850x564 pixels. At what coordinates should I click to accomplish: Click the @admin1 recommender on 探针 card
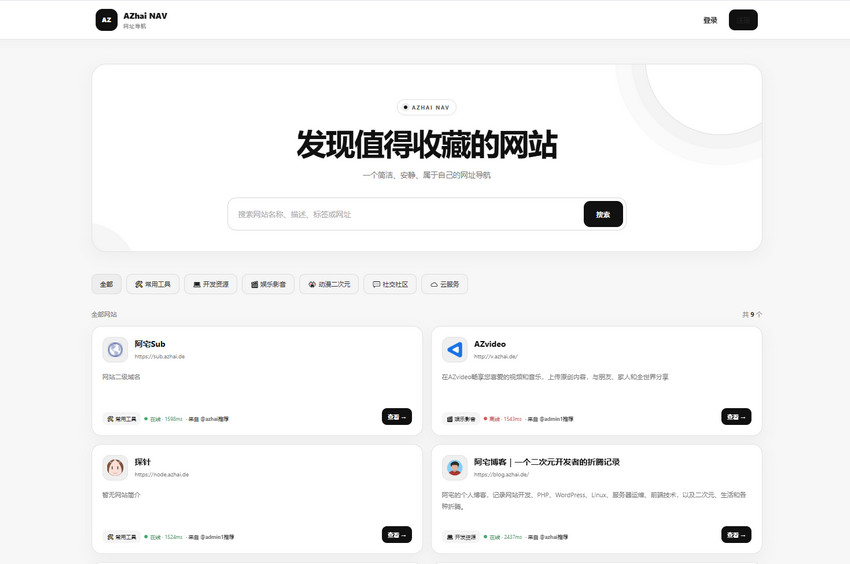point(211,537)
